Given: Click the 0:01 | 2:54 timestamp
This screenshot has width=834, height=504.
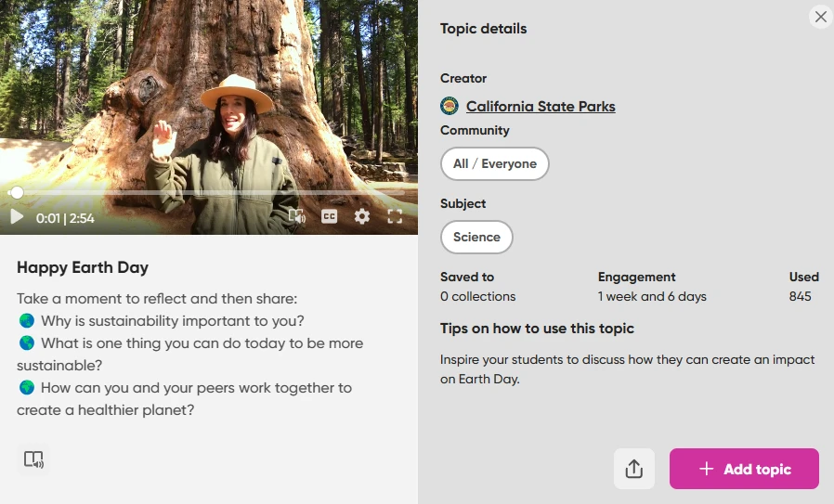Looking at the screenshot, I should click(x=65, y=218).
